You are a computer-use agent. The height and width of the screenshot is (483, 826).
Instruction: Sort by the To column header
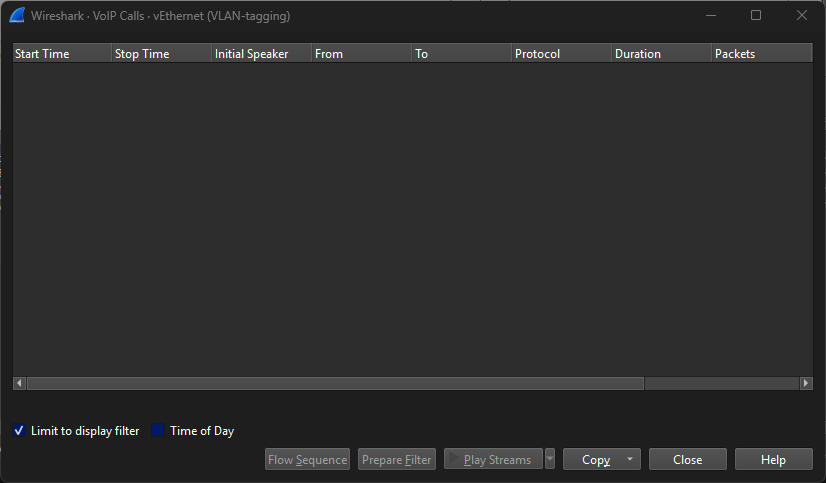462,54
